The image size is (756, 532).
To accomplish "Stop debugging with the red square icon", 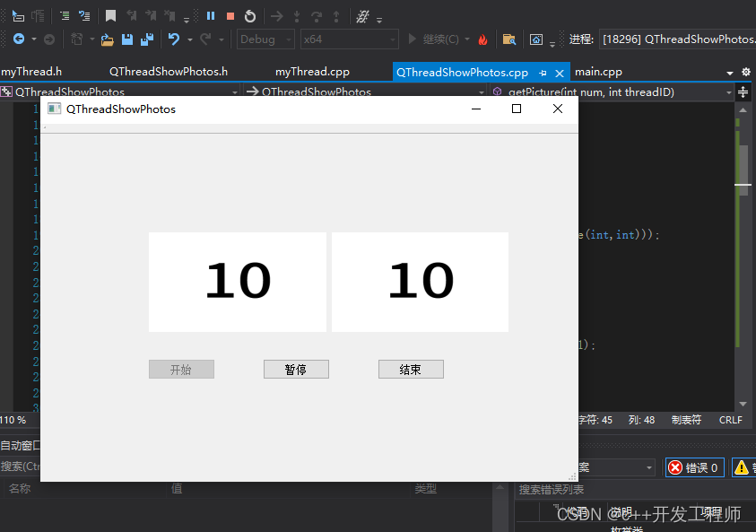I will pos(230,15).
